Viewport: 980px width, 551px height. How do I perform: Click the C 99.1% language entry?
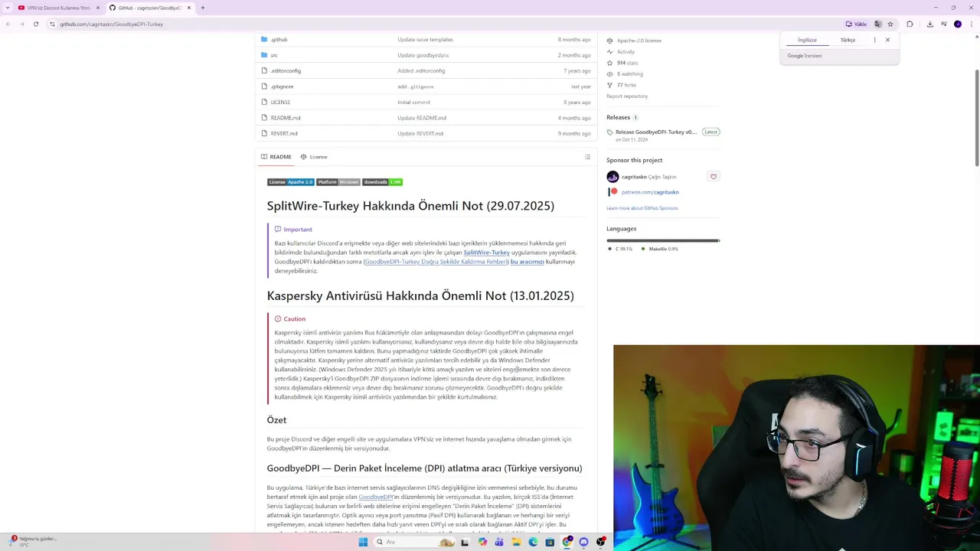pyautogui.click(x=620, y=249)
